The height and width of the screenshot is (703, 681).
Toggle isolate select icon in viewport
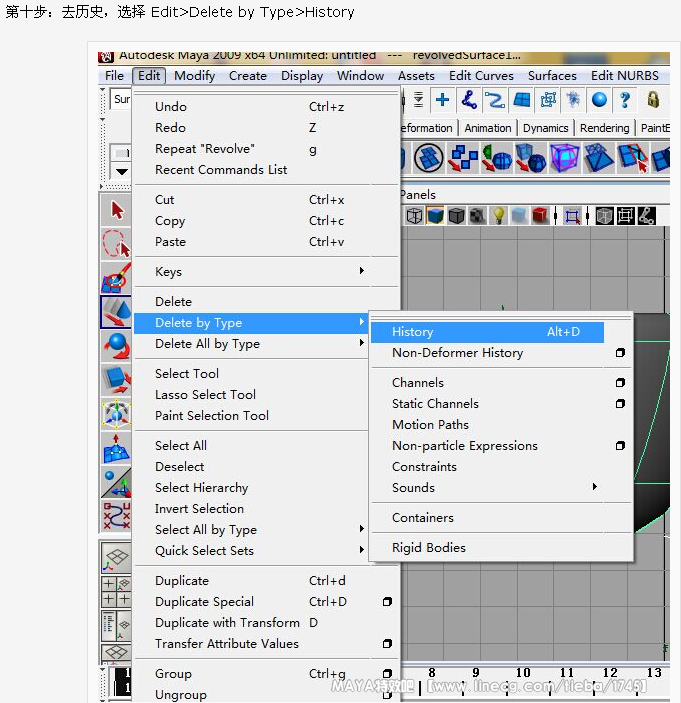tap(573, 217)
